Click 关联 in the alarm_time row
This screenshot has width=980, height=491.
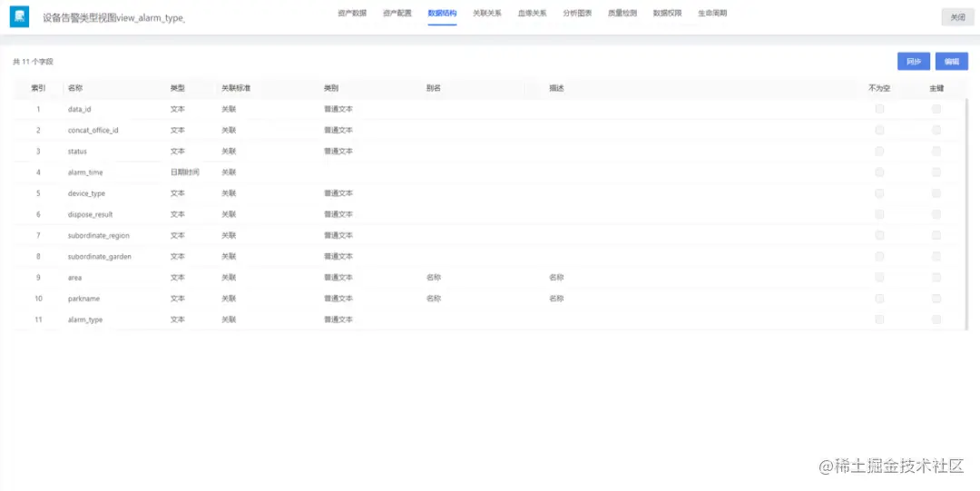point(229,172)
